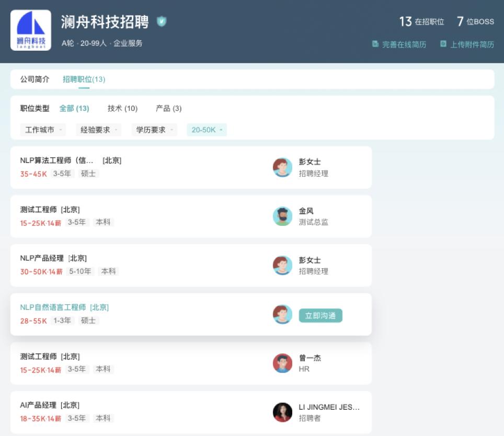Open AI产品经理 job listing
The height and width of the screenshot is (436, 504).
(x=191, y=412)
